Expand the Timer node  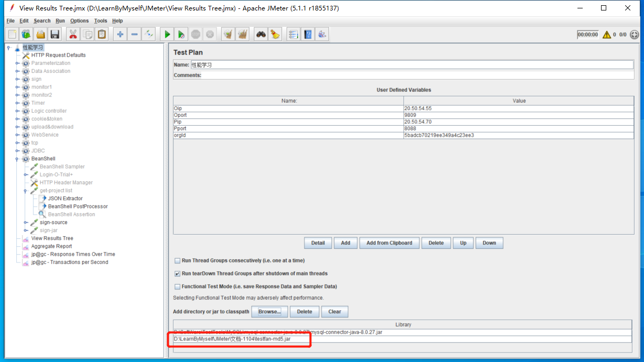[17, 103]
